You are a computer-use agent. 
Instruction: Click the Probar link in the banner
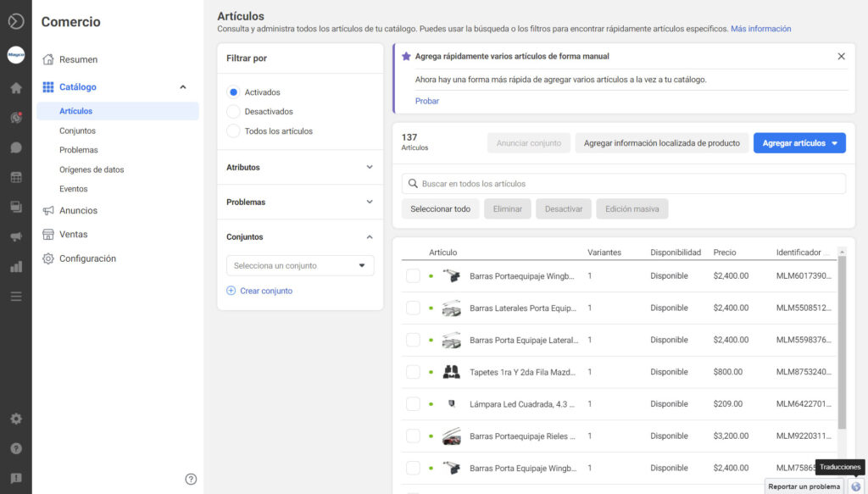(426, 101)
